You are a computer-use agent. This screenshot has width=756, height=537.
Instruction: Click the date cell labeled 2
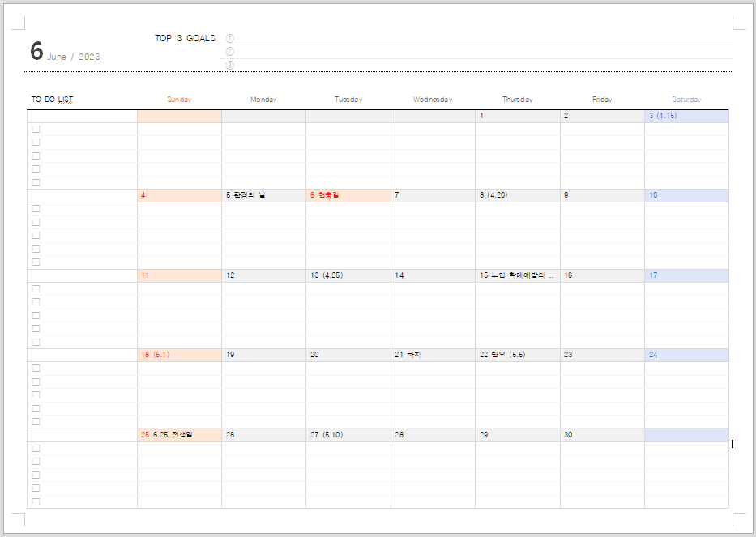602,116
